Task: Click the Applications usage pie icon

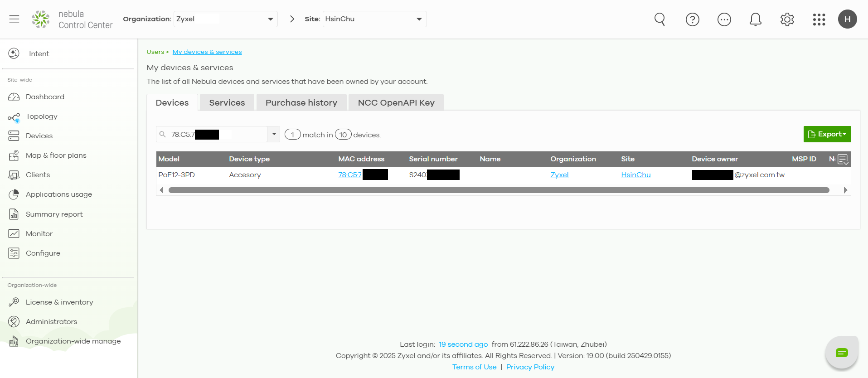Action: tap(14, 194)
